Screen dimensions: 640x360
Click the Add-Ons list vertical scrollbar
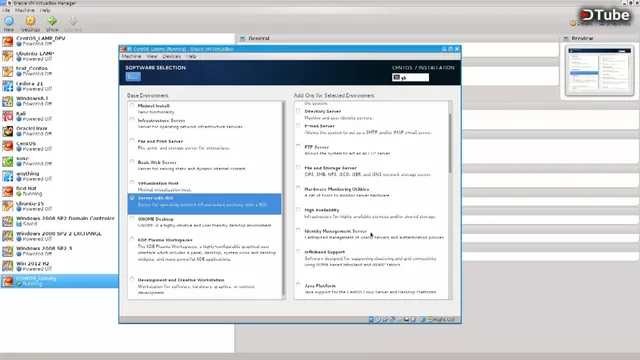(450, 143)
